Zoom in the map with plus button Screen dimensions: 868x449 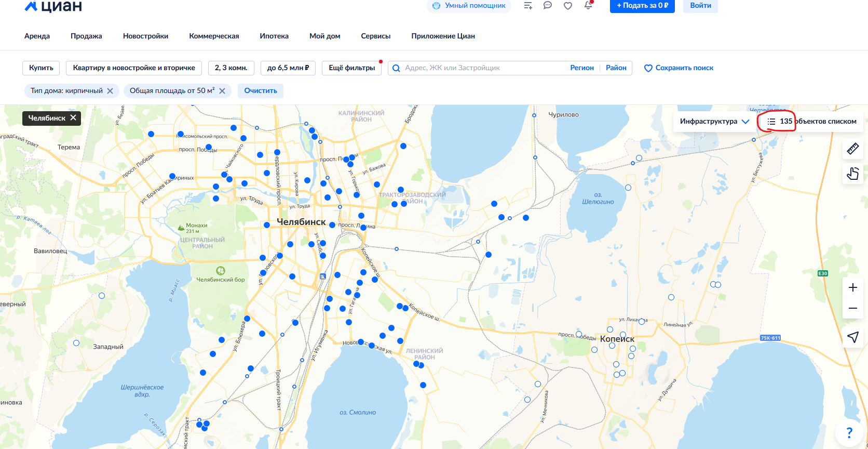[852, 287]
